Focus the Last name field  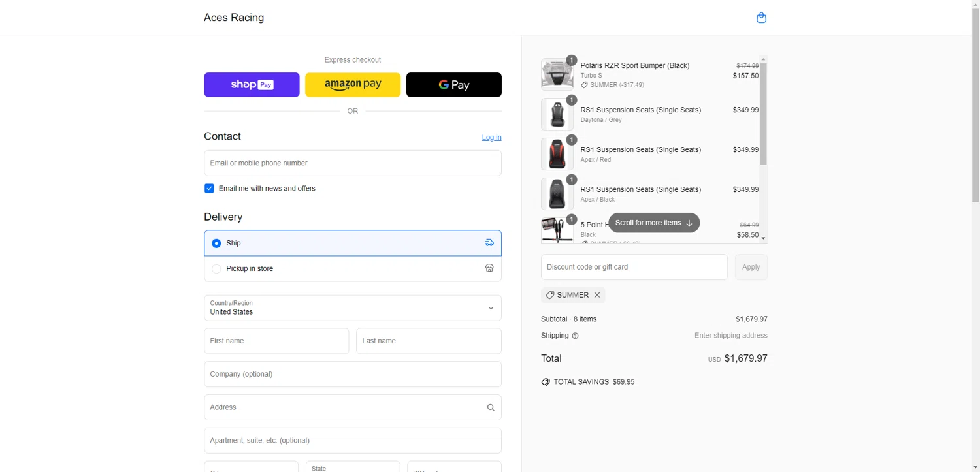(x=429, y=341)
